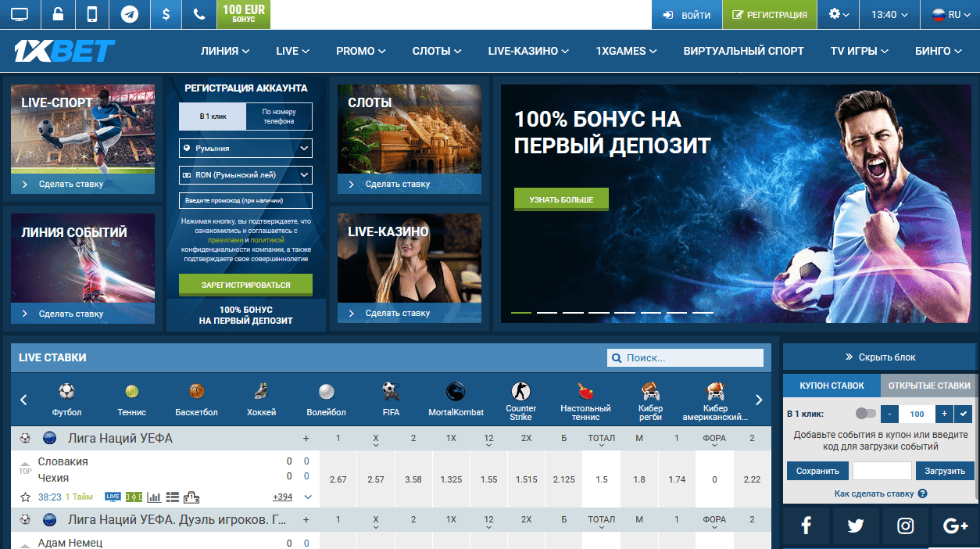Decrease one-click stake with minus button

click(x=889, y=414)
